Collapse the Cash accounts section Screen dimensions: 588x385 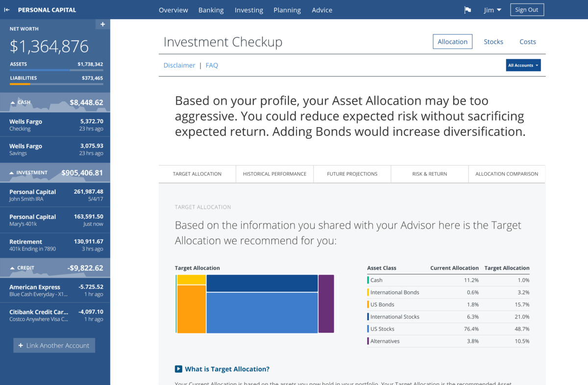[x=13, y=103]
